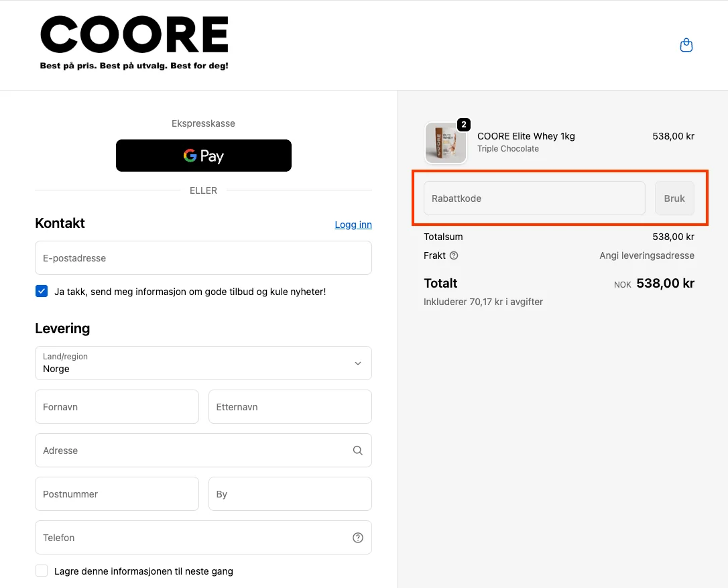Viewport: 728px width, 588px height.
Task: Follow the Logg inn link
Action: pos(353,225)
